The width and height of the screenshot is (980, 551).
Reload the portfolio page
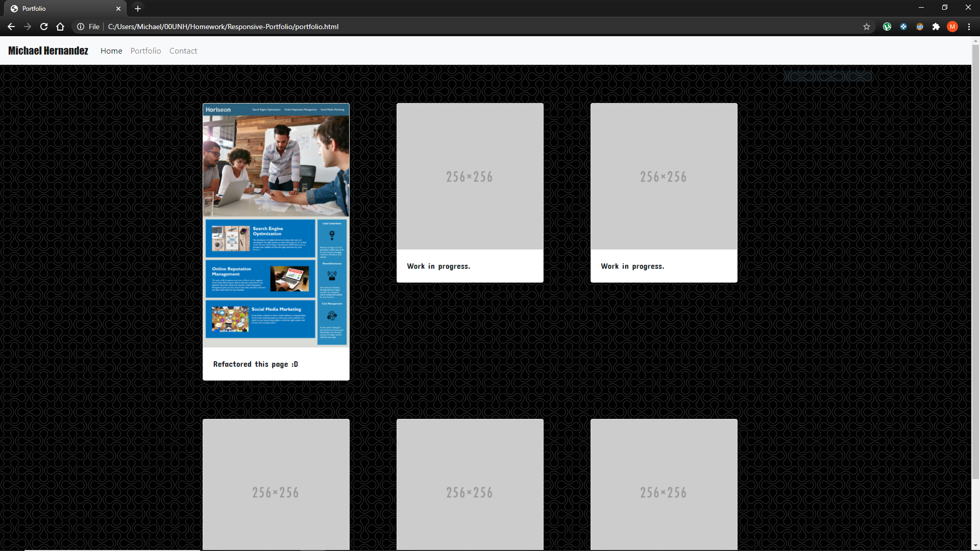click(44, 27)
